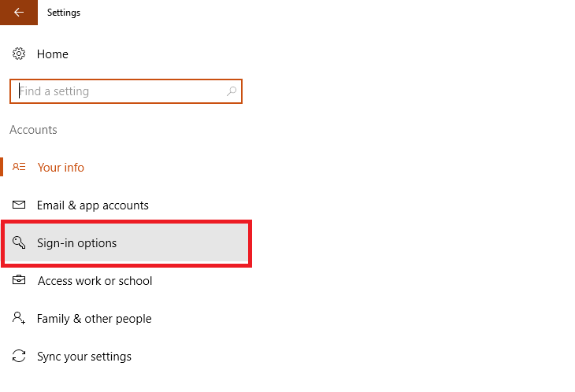
Task: Click the search magnifier icon
Action: [x=232, y=91]
